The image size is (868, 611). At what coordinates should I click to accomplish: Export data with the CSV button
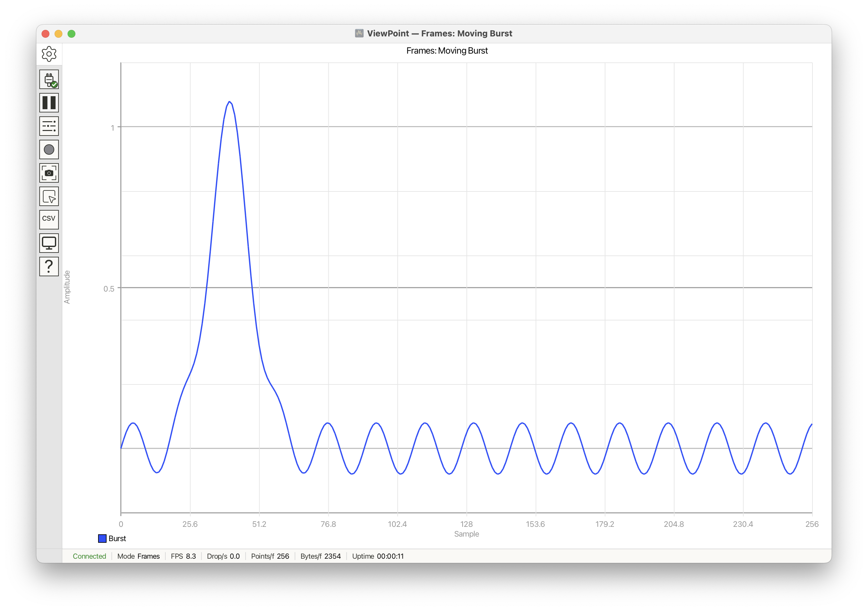click(49, 219)
